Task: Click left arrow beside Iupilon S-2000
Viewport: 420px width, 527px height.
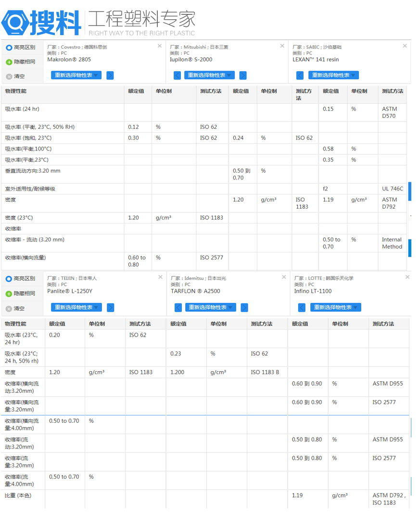Action: click(177, 75)
